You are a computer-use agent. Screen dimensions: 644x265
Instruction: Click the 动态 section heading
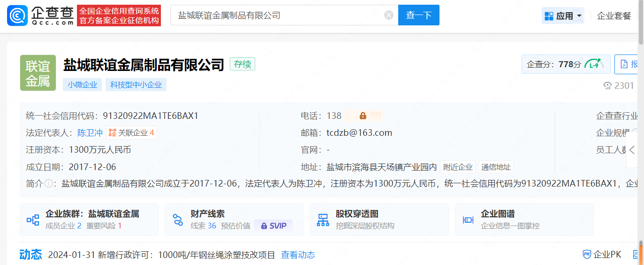30,254
